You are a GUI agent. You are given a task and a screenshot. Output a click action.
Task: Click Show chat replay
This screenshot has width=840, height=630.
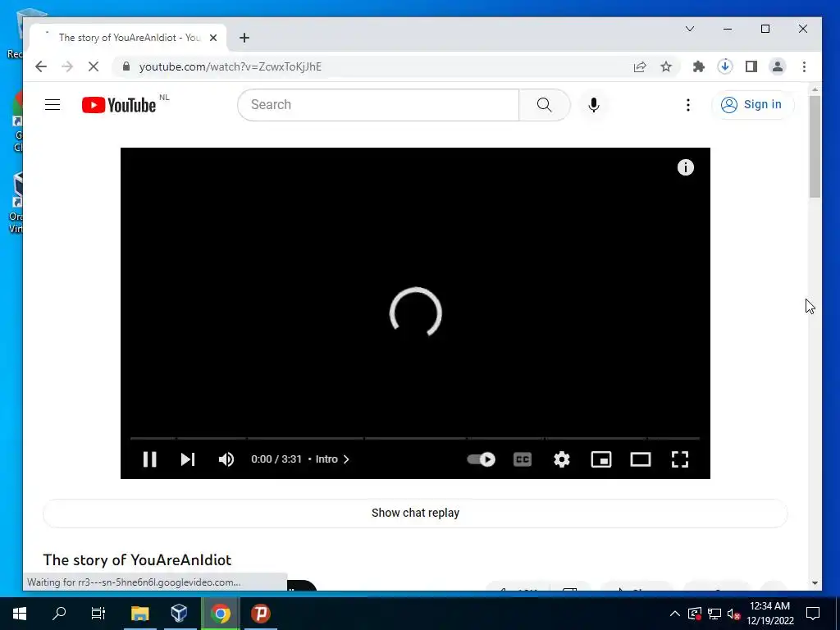(x=415, y=513)
